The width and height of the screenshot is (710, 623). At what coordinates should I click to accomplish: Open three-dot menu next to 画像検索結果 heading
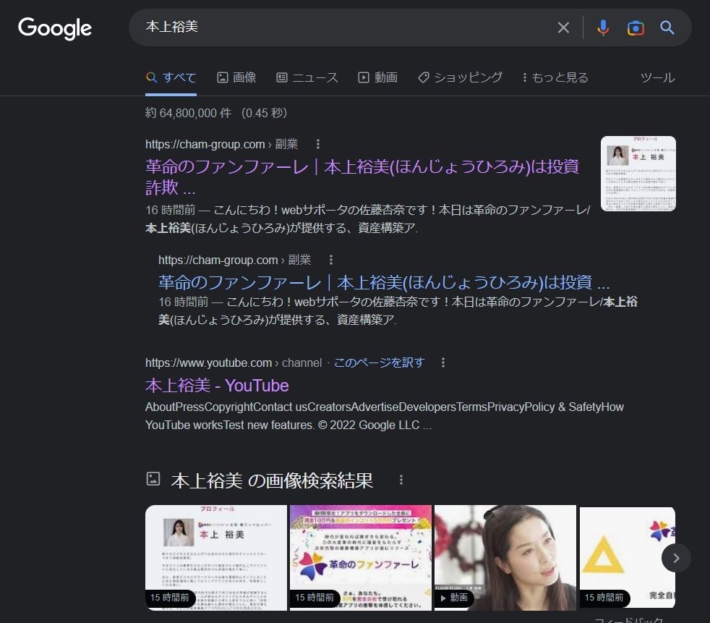pyautogui.click(x=401, y=480)
